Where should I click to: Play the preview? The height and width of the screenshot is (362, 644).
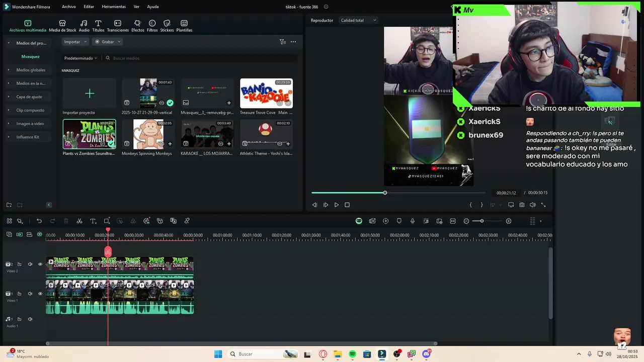[337, 205]
